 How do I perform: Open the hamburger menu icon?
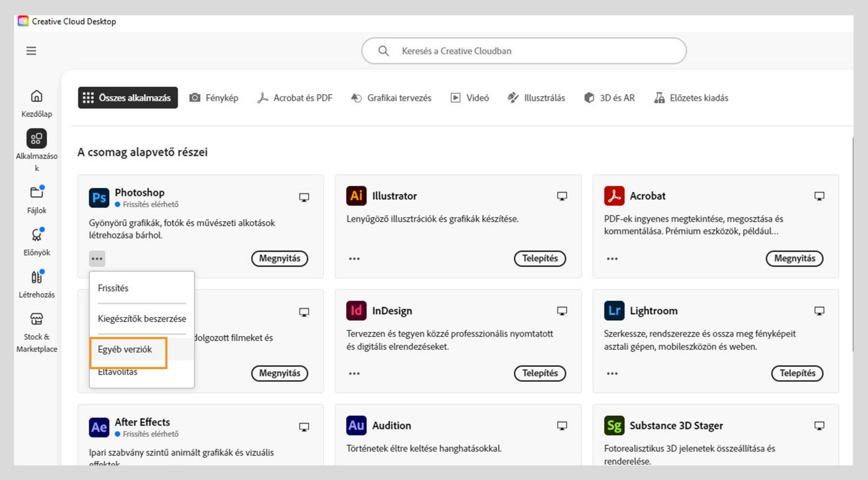[31, 51]
